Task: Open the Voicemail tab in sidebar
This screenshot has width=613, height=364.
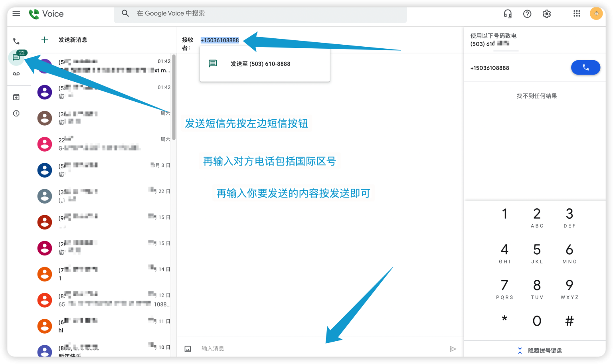Action: (x=16, y=74)
